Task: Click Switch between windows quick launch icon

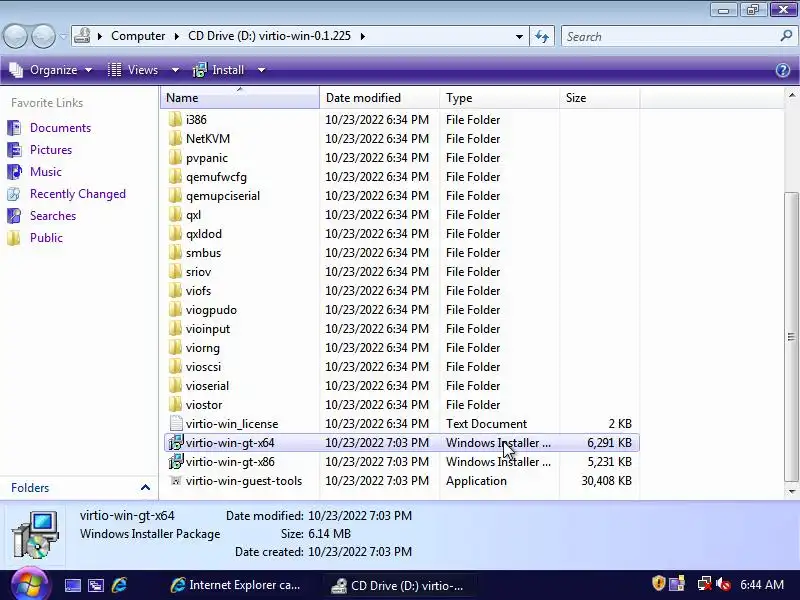Action: click(95, 585)
